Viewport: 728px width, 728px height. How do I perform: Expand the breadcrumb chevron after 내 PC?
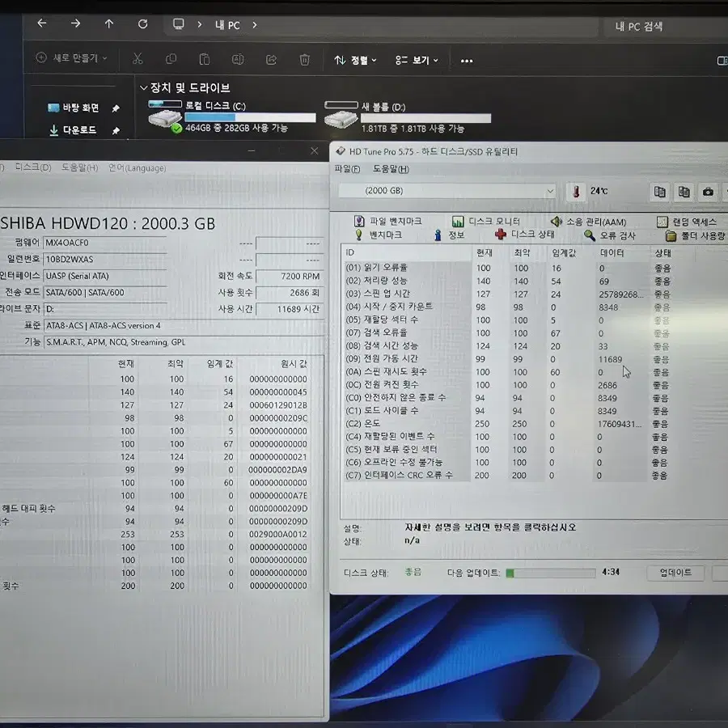[255, 25]
